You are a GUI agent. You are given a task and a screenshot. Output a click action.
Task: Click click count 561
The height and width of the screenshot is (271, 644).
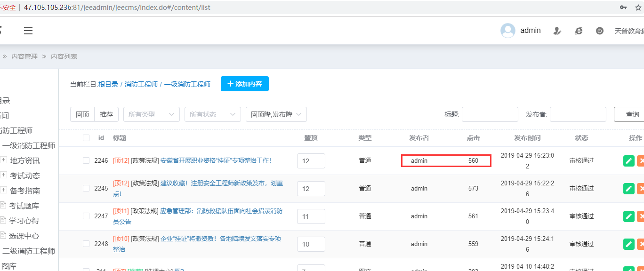click(473, 216)
